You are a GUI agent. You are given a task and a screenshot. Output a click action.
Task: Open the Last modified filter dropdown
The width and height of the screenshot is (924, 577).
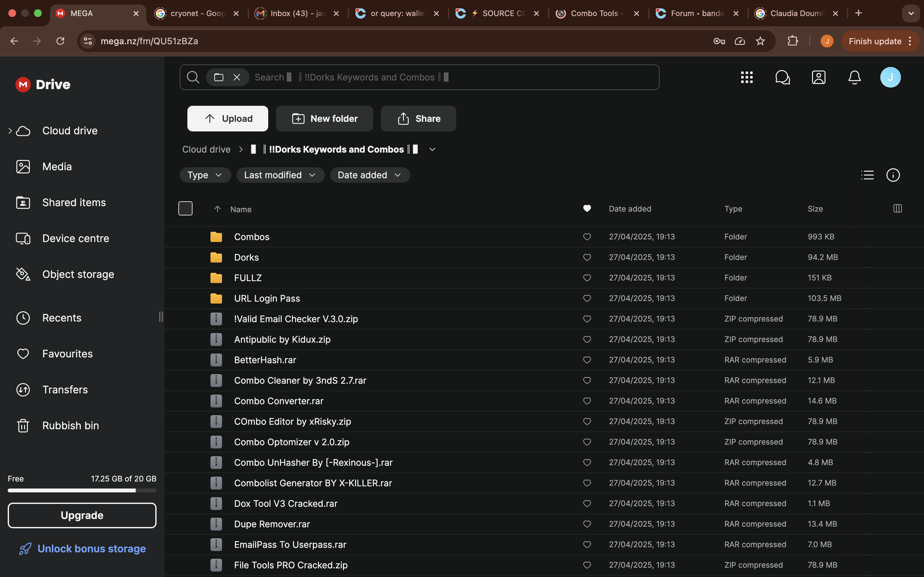[x=280, y=175]
